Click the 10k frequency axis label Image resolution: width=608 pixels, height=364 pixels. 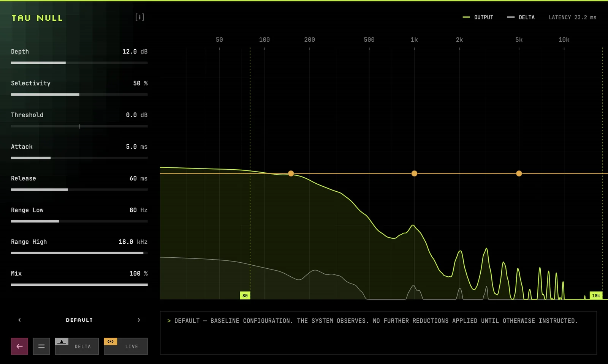(564, 39)
